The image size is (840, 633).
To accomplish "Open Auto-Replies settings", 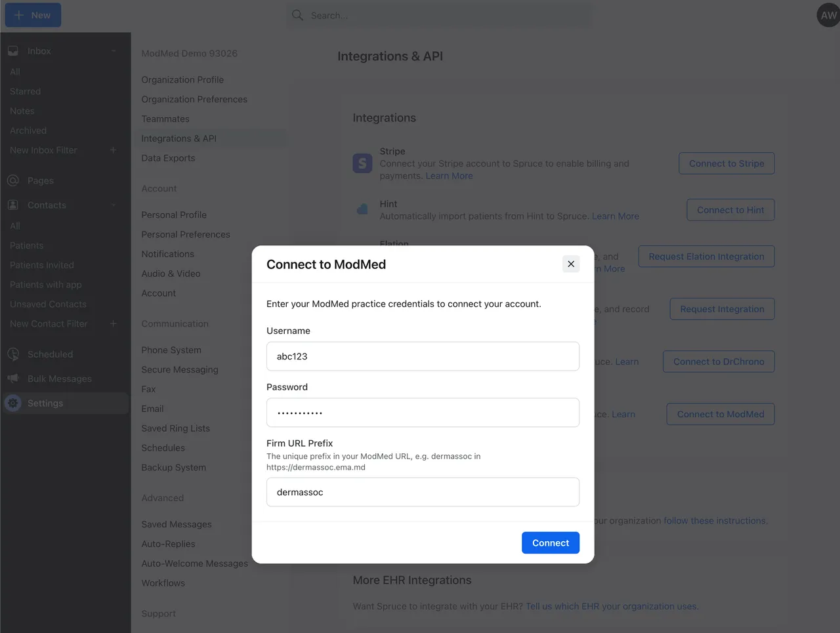I will point(168,544).
